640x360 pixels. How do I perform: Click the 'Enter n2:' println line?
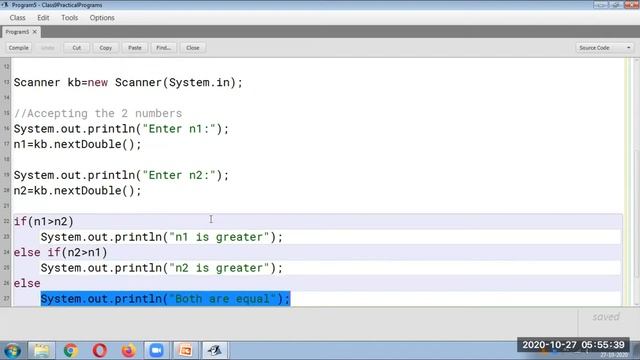[121, 176]
